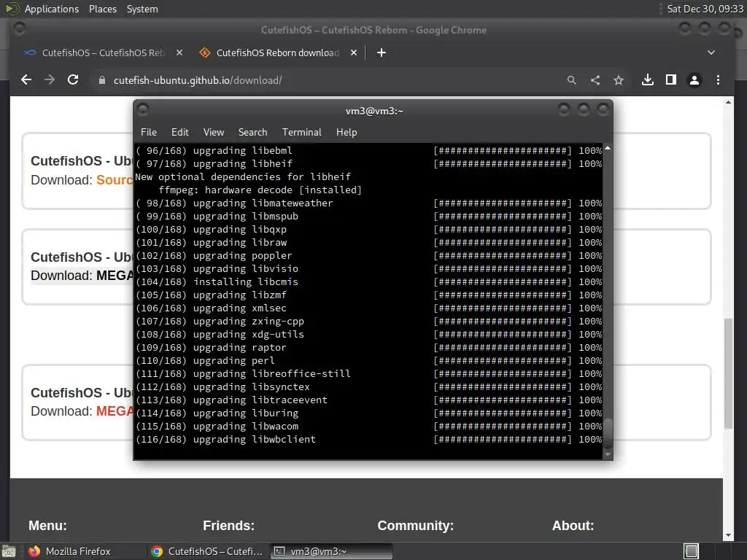Screen dimensions: 747x560
Task: Click the Applications menu logo icon
Action: coord(12,9)
